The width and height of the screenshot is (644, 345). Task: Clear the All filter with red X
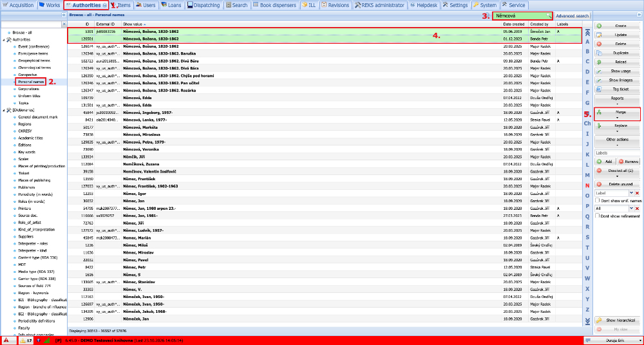tap(637, 209)
